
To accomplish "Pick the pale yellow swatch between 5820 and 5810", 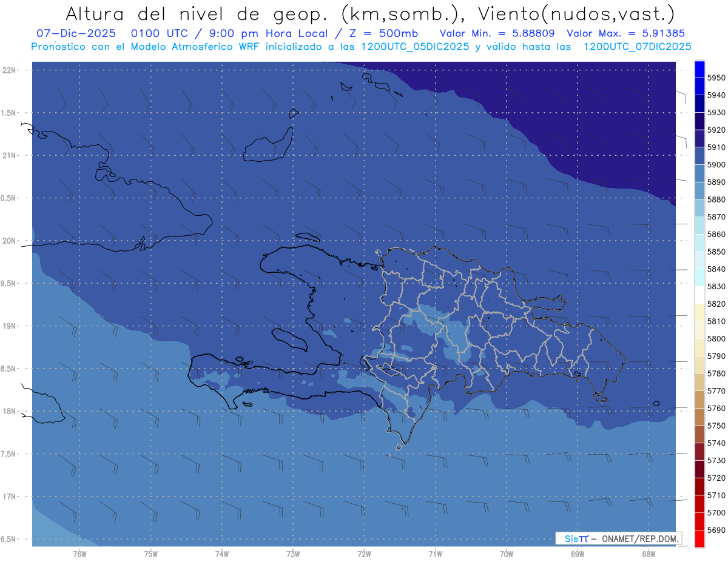I will coord(699,312).
